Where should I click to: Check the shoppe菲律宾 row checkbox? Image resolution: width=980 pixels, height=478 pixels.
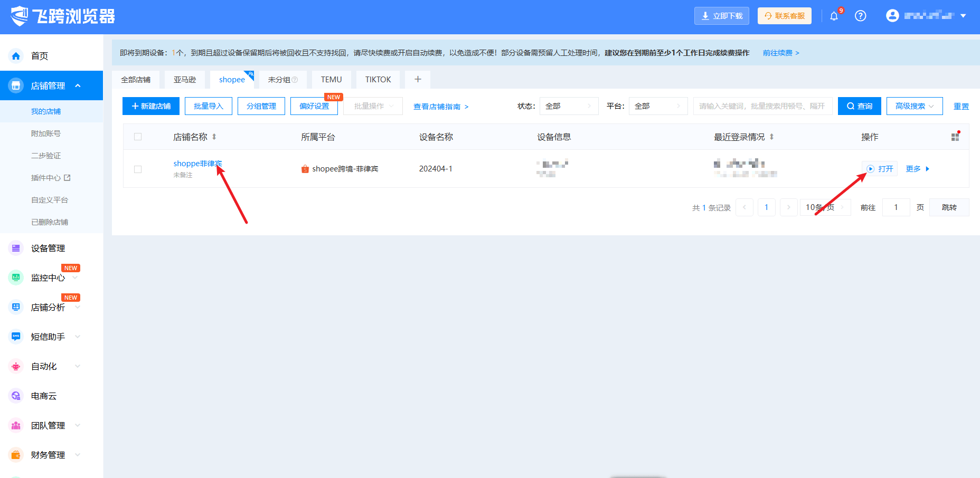click(138, 169)
